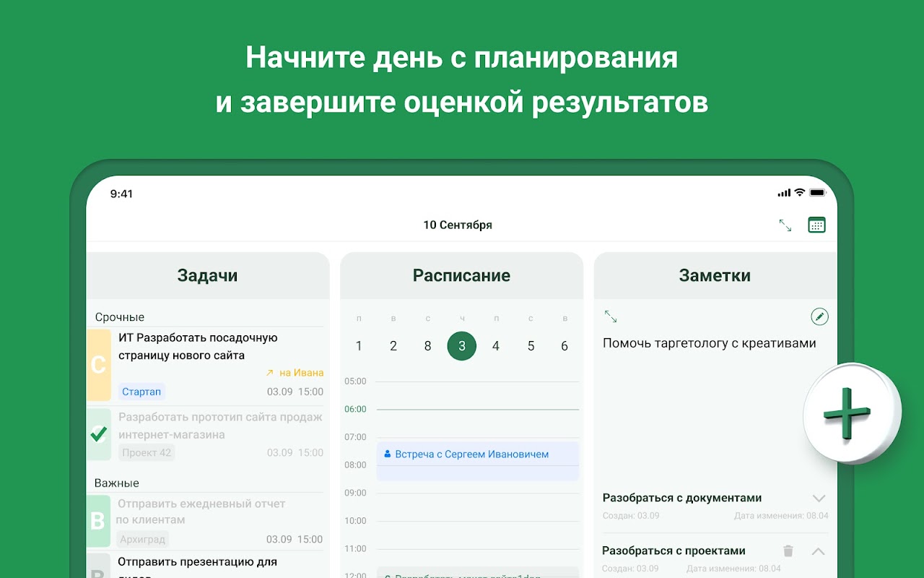
Task: Delete the note 'Разобраться с проектами' via trash icon
Action: (x=788, y=551)
